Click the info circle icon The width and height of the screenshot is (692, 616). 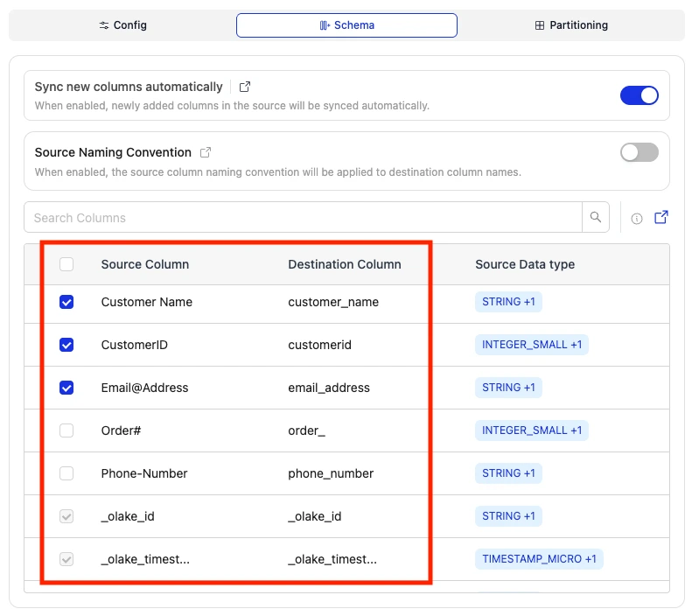(x=636, y=219)
